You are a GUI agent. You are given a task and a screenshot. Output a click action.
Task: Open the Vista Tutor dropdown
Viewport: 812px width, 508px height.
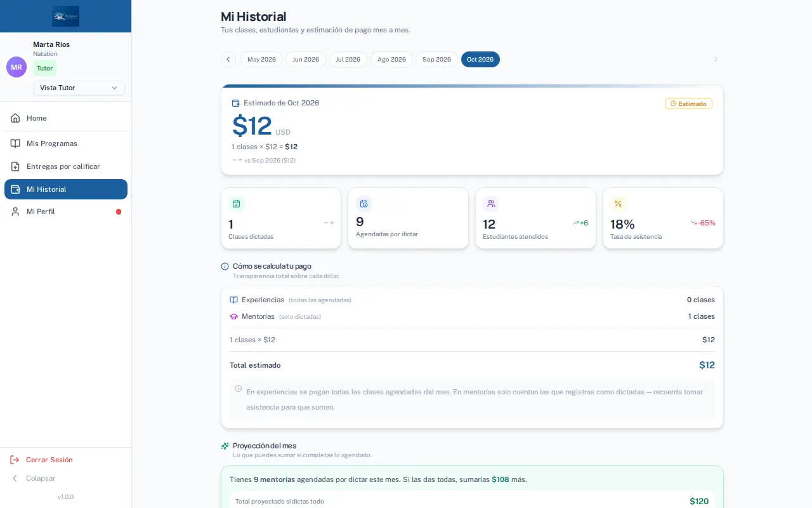79,88
